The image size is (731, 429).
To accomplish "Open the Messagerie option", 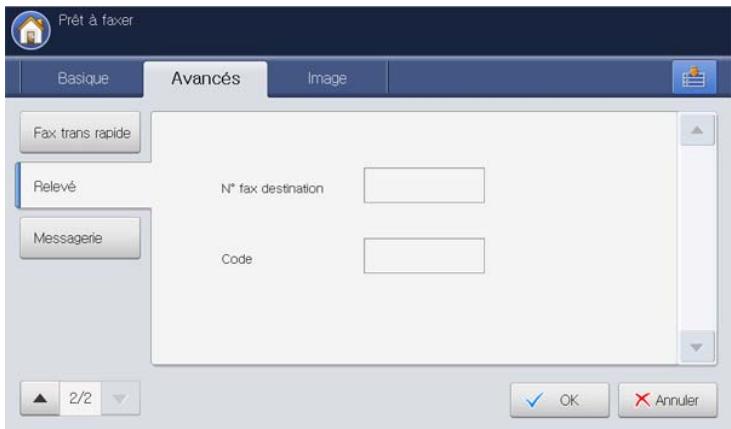I will coord(80,238).
